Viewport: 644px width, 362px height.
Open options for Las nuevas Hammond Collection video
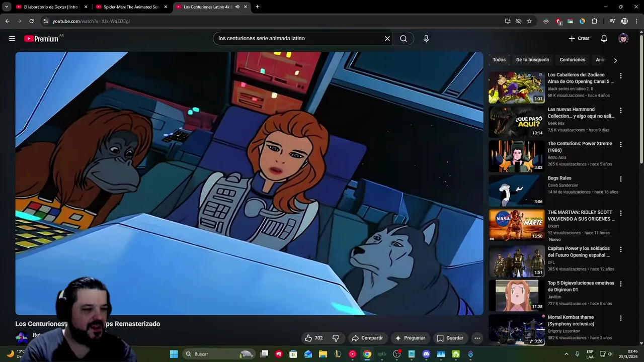(x=620, y=110)
